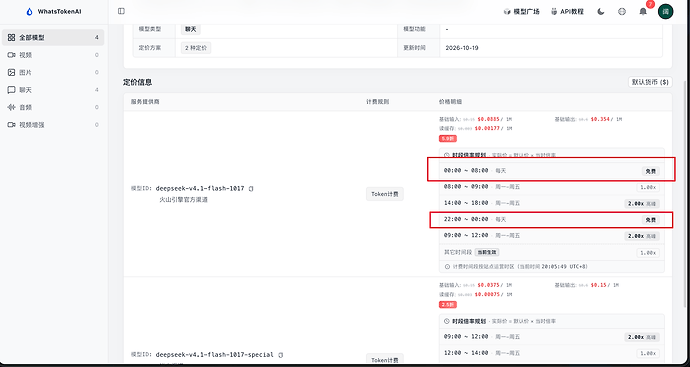Open the 默认货币 ($) currency dropdown
Viewport: 690px width, 367px height.
coord(650,82)
